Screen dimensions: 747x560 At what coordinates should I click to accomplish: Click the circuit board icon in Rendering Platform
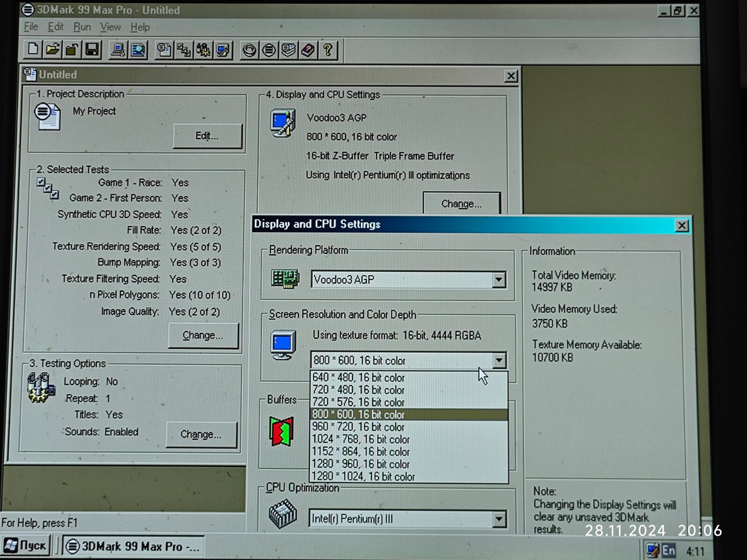285,279
